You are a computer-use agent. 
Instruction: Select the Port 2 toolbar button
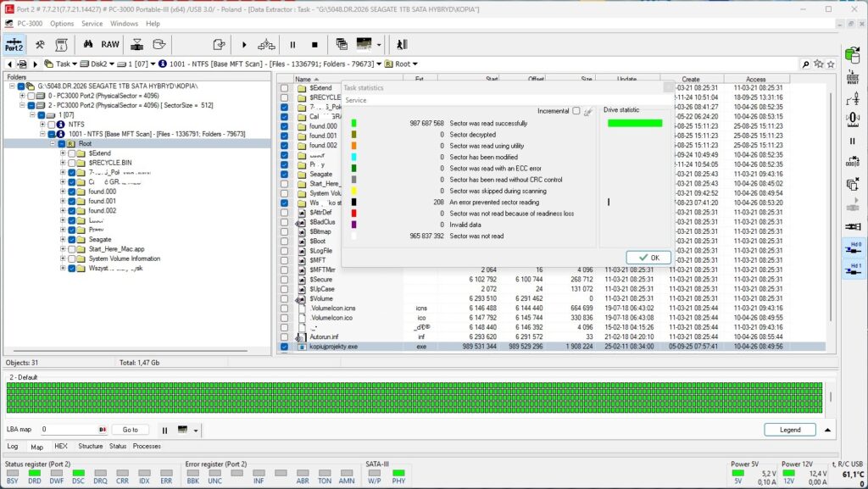tap(14, 44)
